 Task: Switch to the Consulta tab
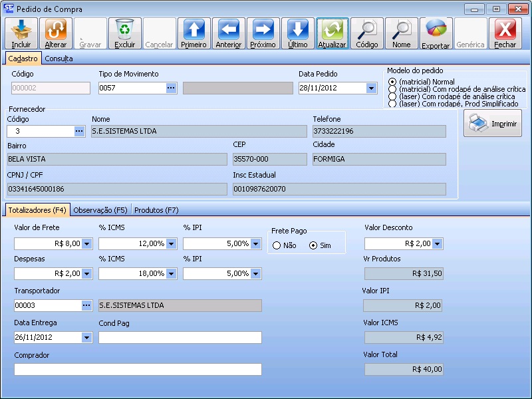[59, 59]
